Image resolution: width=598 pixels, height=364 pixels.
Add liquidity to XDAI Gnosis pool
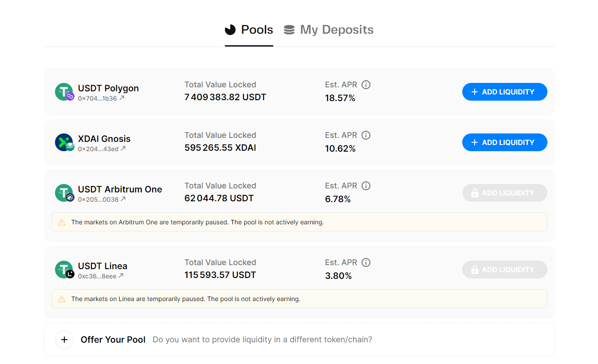pyautogui.click(x=505, y=142)
